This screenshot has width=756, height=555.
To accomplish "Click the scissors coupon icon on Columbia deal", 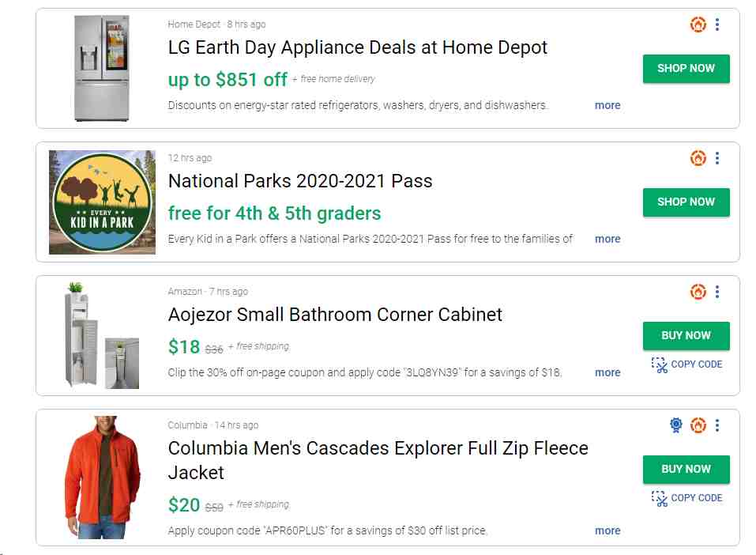I will [660, 498].
